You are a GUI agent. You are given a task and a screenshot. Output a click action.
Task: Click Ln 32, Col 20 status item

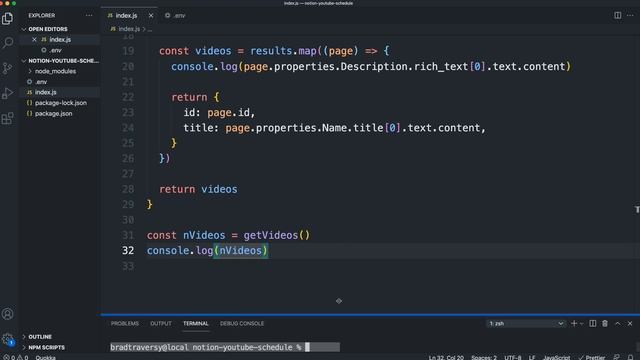point(446,357)
